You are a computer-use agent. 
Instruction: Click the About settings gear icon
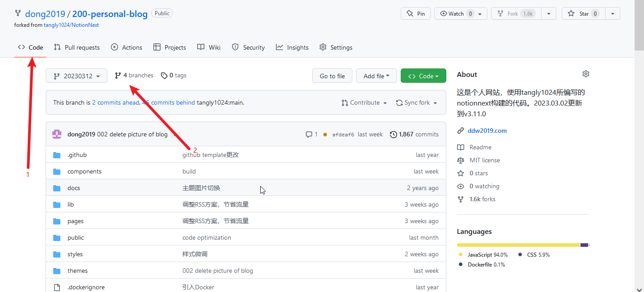click(585, 74)
